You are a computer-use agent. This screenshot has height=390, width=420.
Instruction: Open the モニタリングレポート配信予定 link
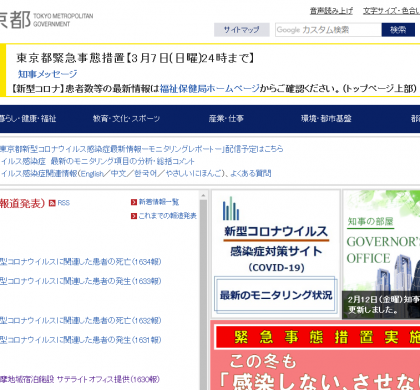(x=142, y=149)
